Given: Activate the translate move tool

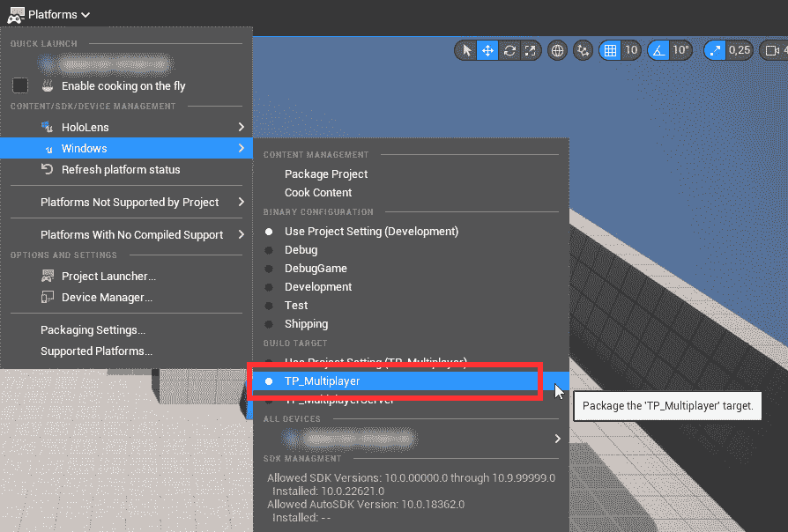Looking at the screenshot, I should [x=487, y=50].
